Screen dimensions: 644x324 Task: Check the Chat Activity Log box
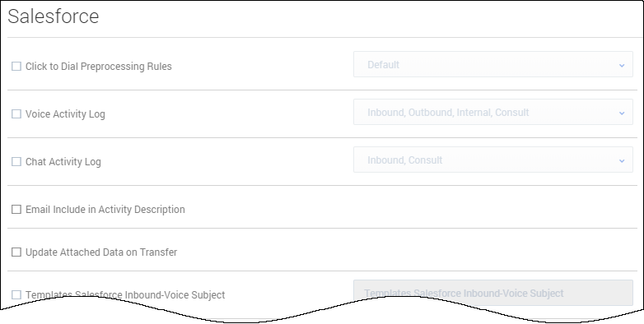16,162
